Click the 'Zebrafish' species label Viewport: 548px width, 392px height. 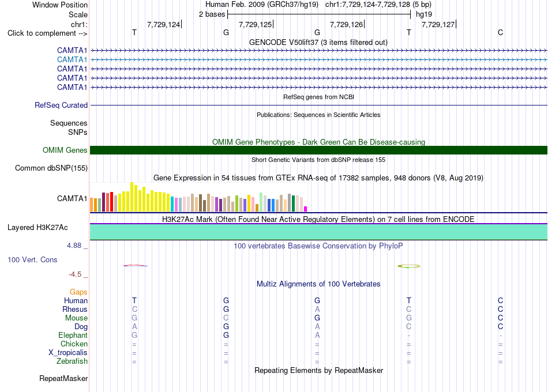[72, 361]
